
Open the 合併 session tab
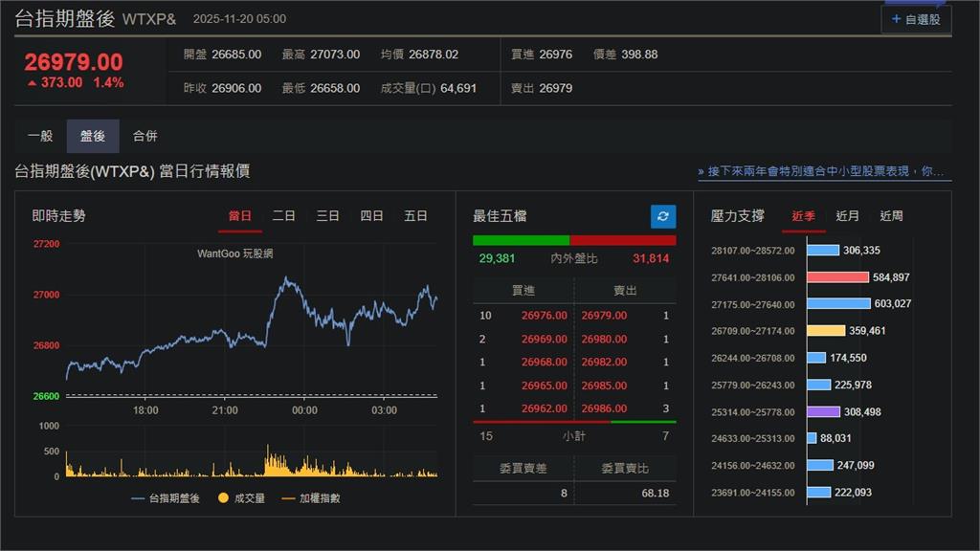coord(145,137)
